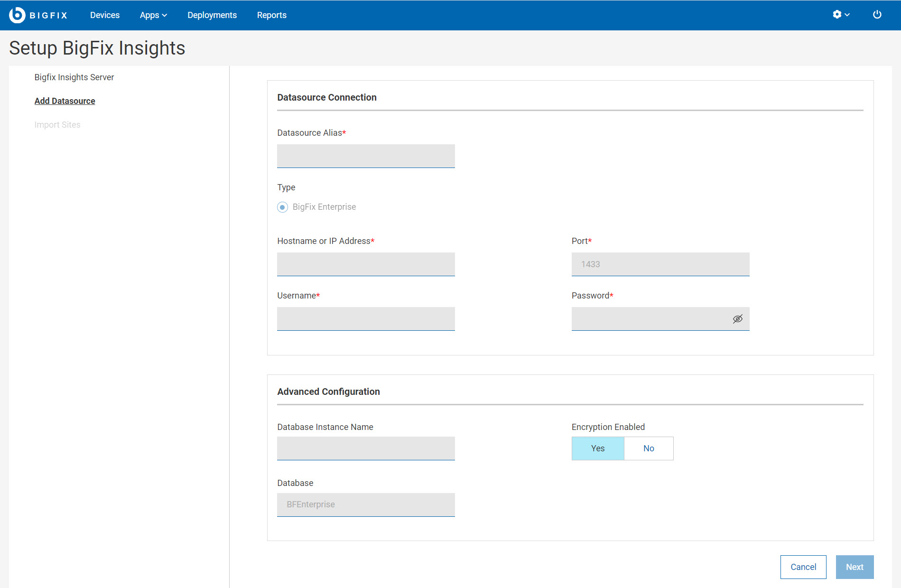
Task: Go to Deployments page
Action: click(x=212, y=15)
